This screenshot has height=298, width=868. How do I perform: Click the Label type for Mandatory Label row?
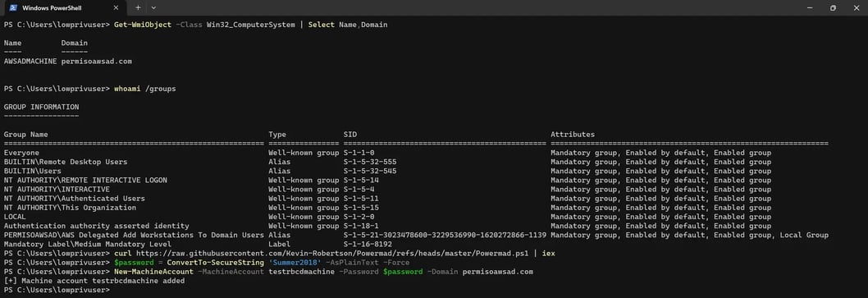280,245
